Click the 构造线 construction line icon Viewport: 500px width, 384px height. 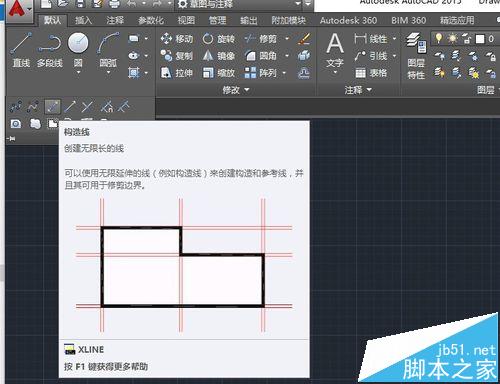click(52, 107)
